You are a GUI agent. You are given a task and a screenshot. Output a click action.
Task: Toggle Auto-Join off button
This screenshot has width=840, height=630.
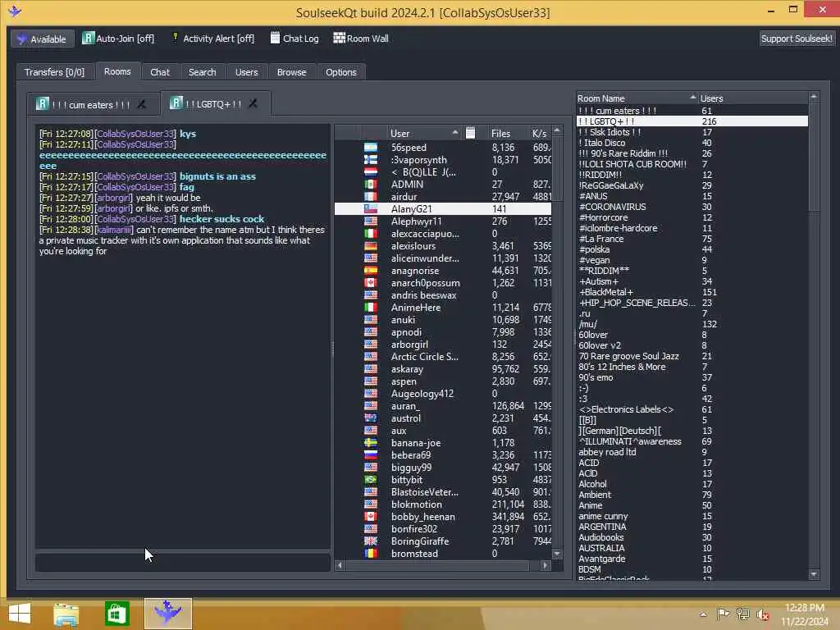click(x=118, y=39)
